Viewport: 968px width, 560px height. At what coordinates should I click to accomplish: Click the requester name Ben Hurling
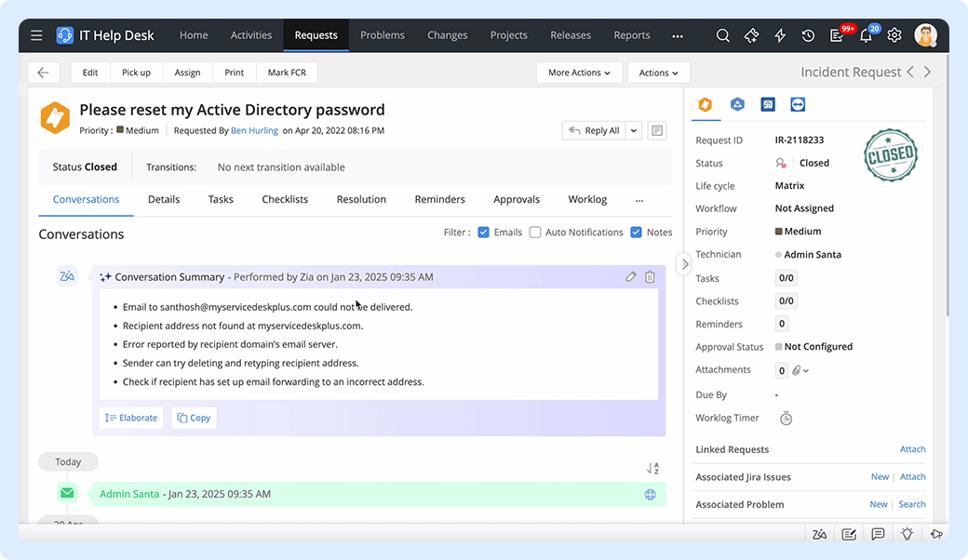[x=254, y=130]
